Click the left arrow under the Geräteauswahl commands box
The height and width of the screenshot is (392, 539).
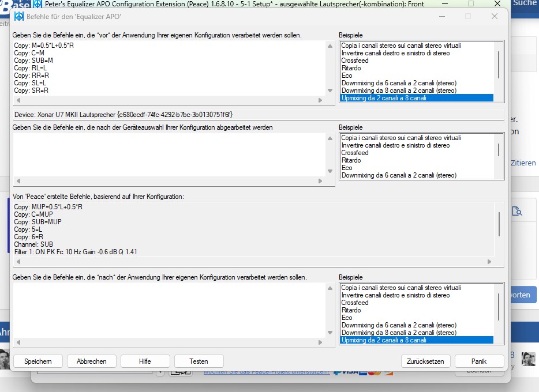[18, 181]
